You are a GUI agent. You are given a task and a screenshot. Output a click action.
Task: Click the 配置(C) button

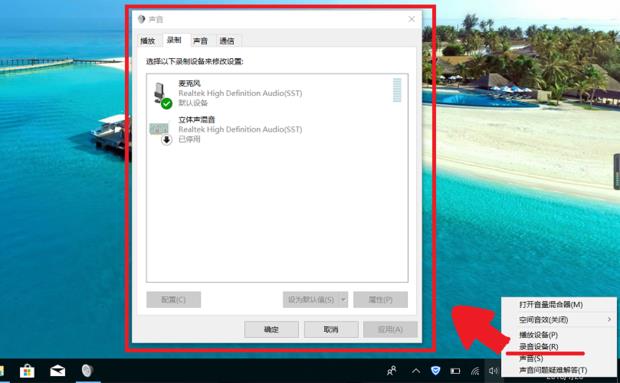click(x=174, y=300)
